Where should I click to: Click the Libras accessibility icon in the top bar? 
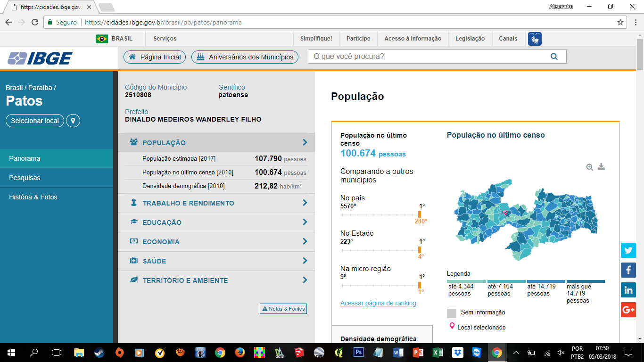click(535, 39)
